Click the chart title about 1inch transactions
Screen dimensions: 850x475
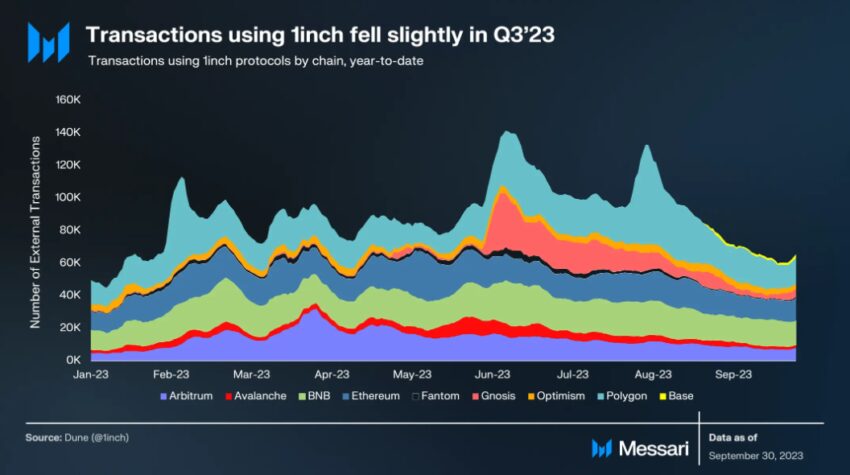(x=319, y=35)
